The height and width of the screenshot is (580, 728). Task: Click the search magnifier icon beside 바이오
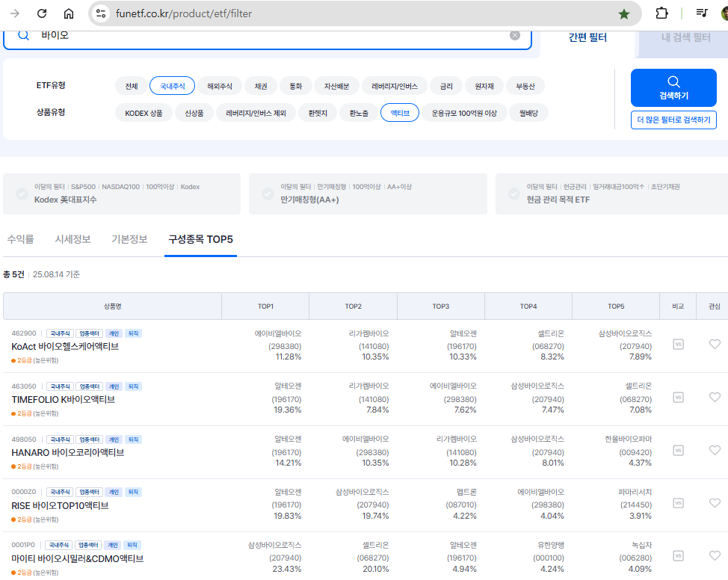tap(23, 36)
